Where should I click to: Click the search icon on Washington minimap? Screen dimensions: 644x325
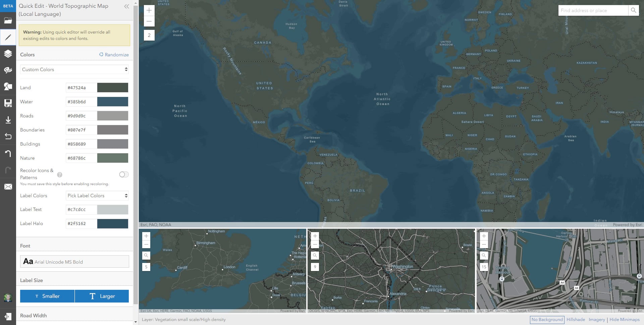(x=315, y=256)
